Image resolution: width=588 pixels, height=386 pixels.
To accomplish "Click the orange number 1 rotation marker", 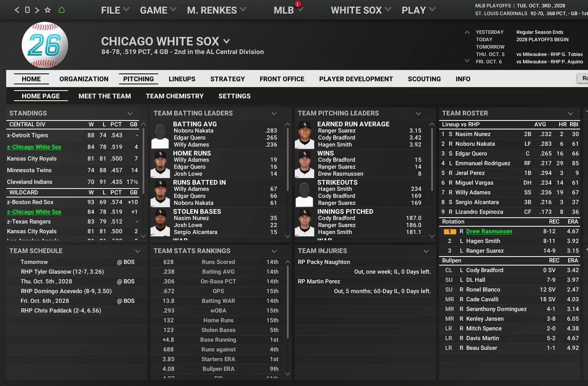I will pos(450,232).
